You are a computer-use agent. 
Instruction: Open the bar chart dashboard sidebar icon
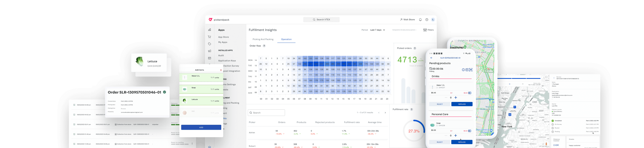click(210, 30)
